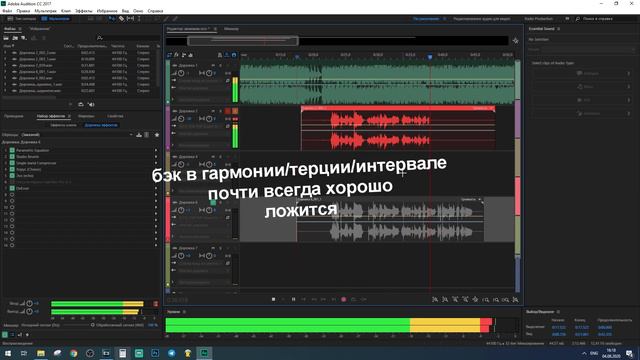
Task: Toggle the metronome icon above the tracks
Action: (220, 55)
